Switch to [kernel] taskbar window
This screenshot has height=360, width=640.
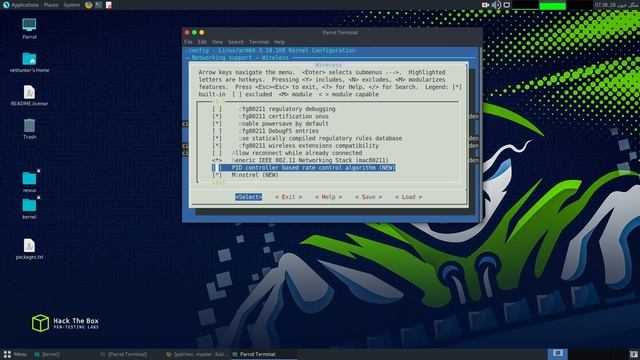pos(47,354)
